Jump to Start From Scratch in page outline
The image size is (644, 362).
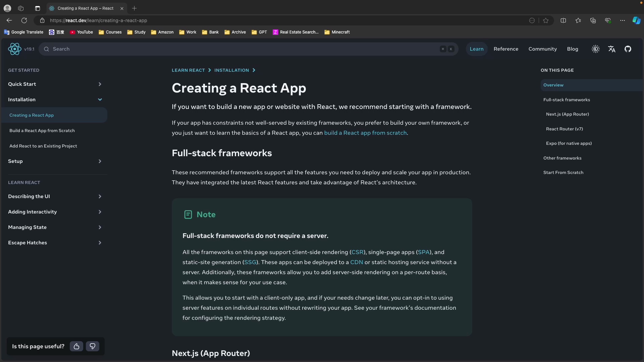coord(563,173)
